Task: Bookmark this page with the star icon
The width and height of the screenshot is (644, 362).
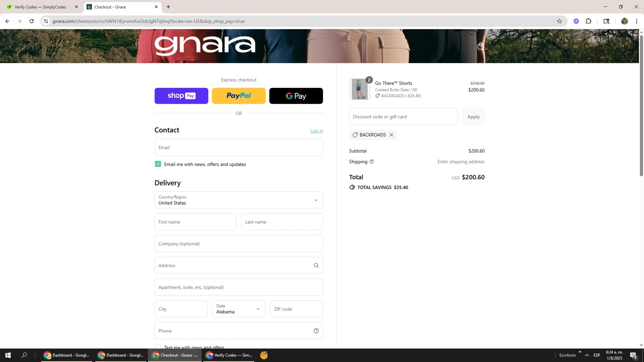Action: point(559,21)
